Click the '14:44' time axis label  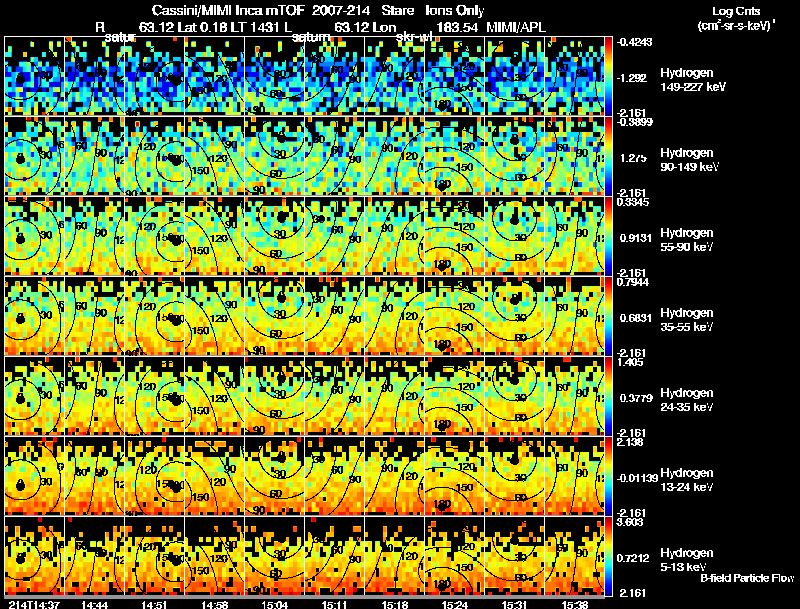coord(94,604)
